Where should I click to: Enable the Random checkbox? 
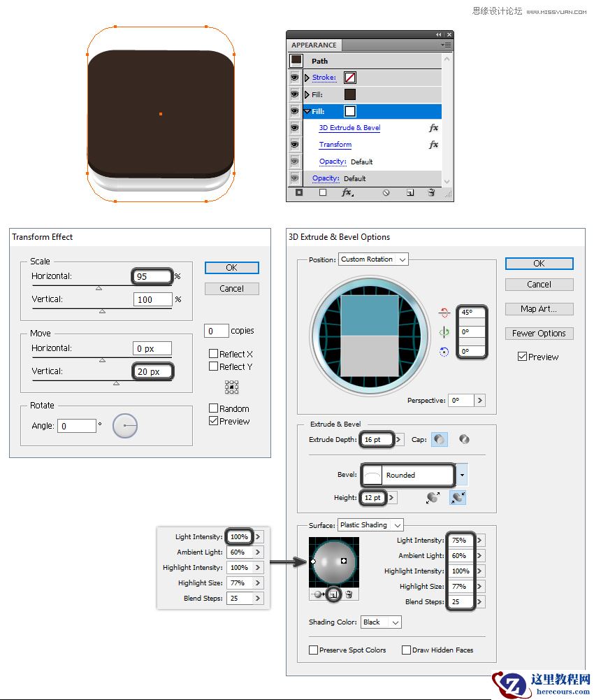(213, 408)
